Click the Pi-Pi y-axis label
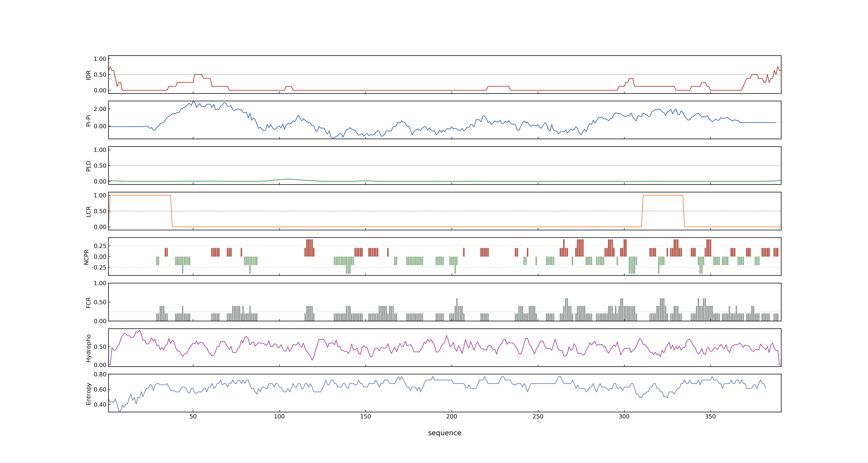 click(88, 121)
